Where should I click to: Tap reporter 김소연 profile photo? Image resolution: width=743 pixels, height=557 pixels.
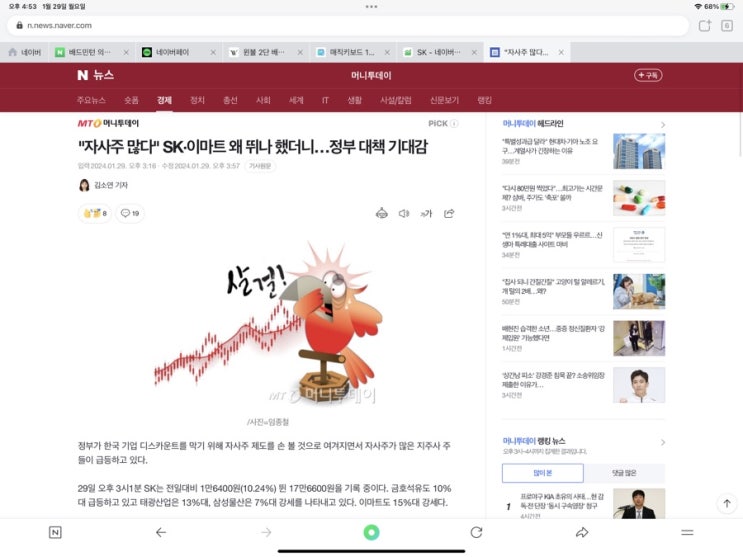click(x=84, y=185)
